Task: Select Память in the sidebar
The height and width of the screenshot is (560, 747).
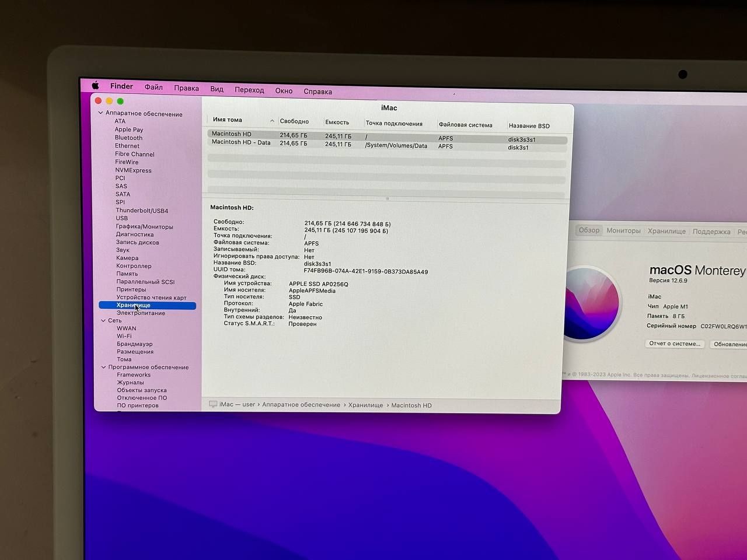Action: (x=127, y=274)
